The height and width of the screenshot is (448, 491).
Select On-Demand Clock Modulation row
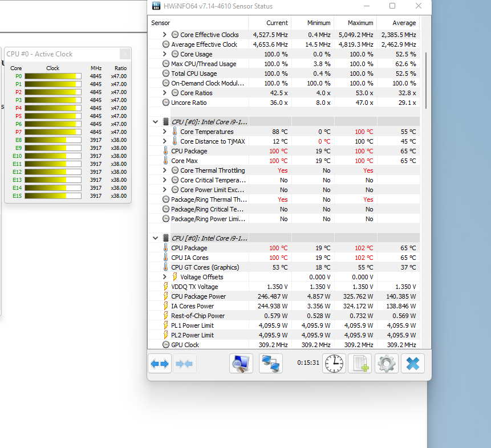(283, 83)
